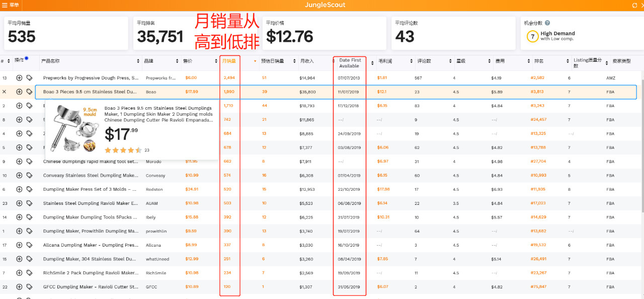Image resolution: width=644 pixels, height=299 pixels.
Task: Sort by the 售价 column arrows
Action: click(214, 61)
